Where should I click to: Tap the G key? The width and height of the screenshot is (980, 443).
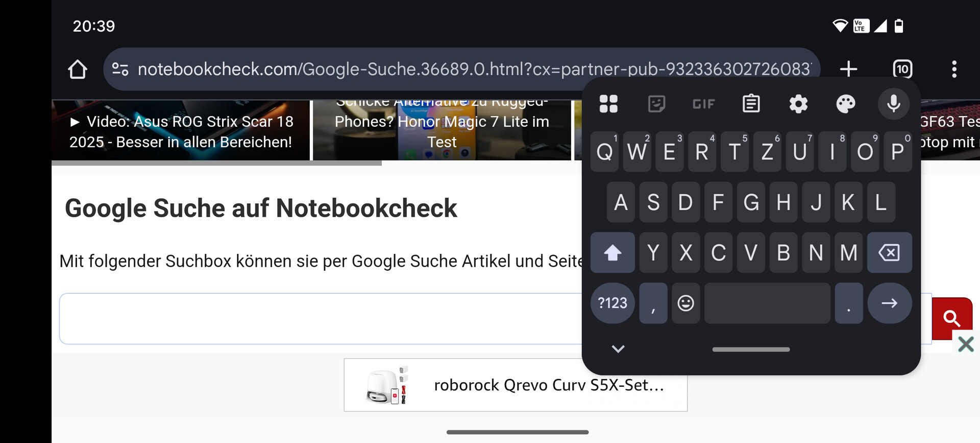click(751, 202)
